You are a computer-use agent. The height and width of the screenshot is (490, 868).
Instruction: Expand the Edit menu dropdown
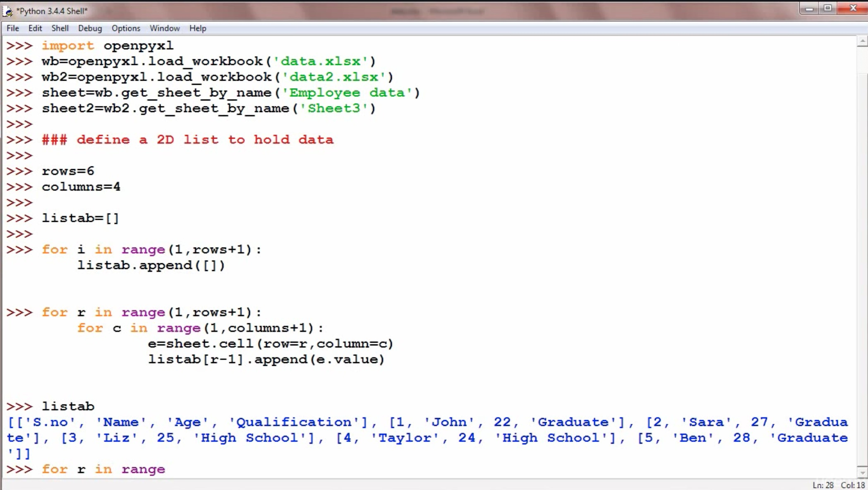click(34, 28)
